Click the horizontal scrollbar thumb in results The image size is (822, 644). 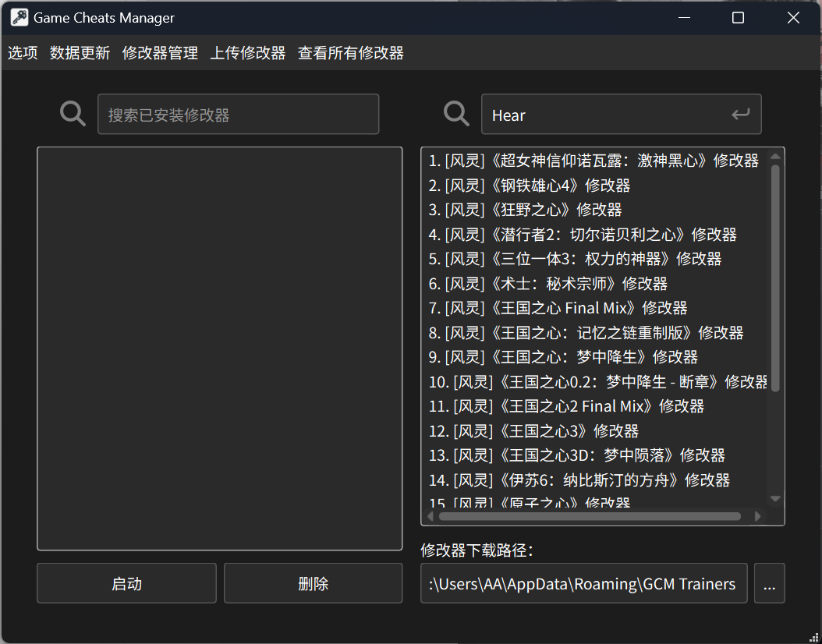click(590, 516)
